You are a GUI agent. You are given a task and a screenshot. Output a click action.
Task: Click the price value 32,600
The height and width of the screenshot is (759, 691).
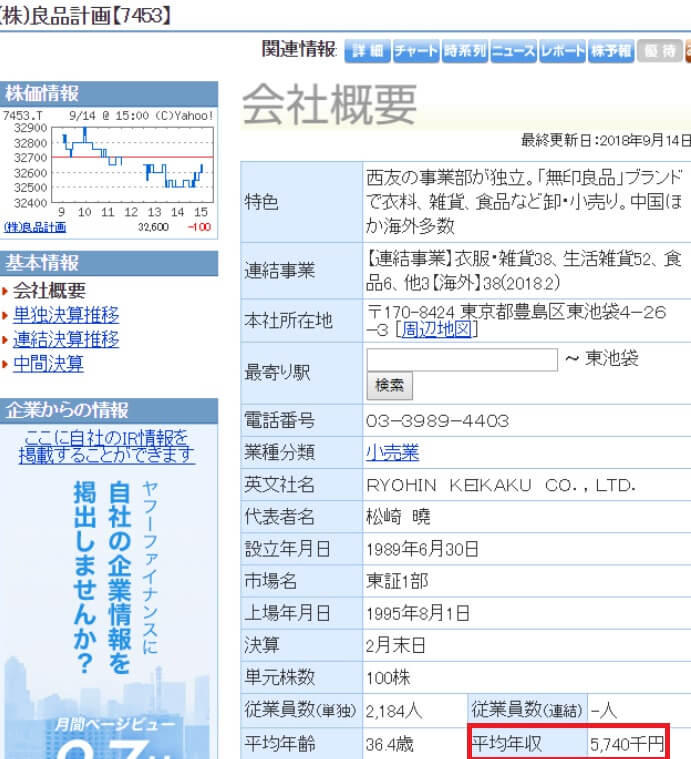coord(153,227)
